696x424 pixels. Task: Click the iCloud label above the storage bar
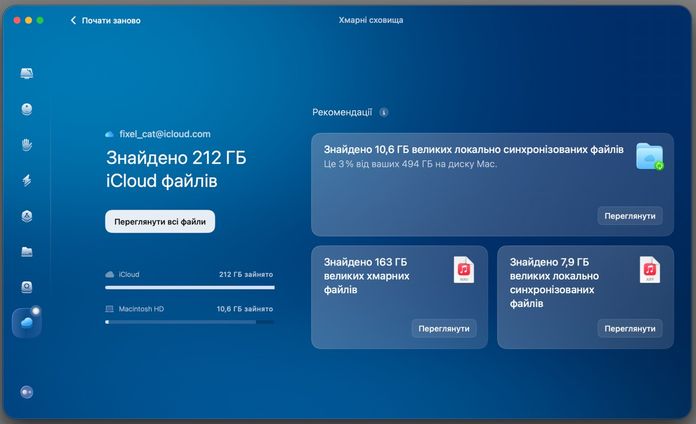[x=129, y=274]
